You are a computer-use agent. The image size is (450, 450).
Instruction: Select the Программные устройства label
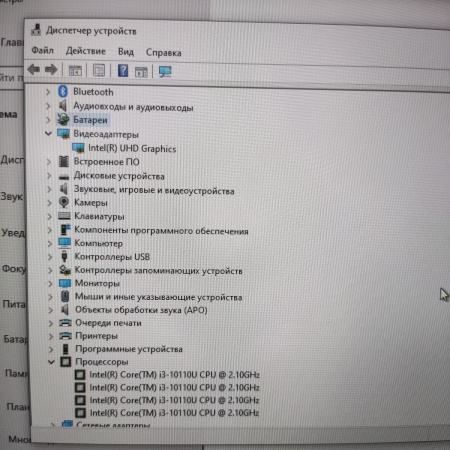pyautogui.click(x=129, y=349)
